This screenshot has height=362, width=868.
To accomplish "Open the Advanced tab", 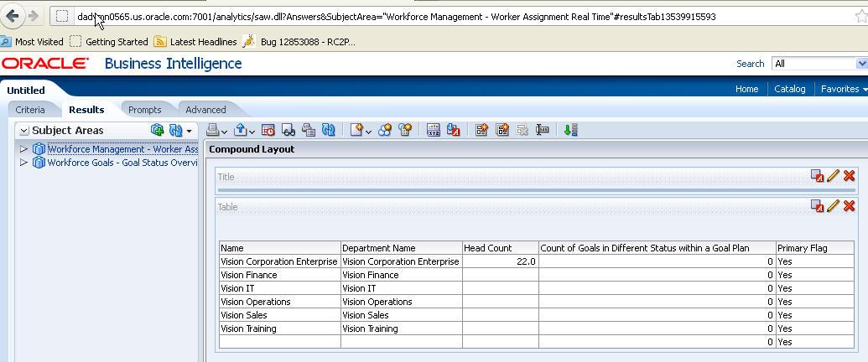I will click(205, 110).
